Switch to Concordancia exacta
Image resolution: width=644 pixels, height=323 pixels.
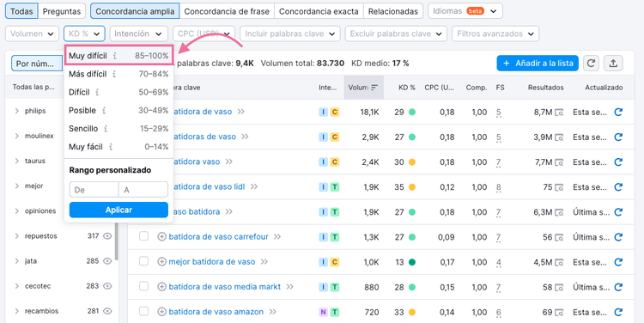pos(319,11)
